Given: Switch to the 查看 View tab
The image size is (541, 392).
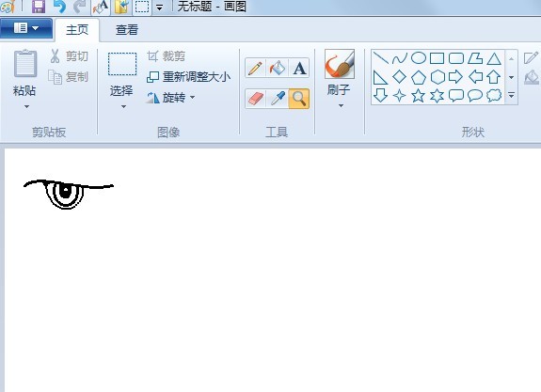Looking at the screenshot, I should [127, 30].
